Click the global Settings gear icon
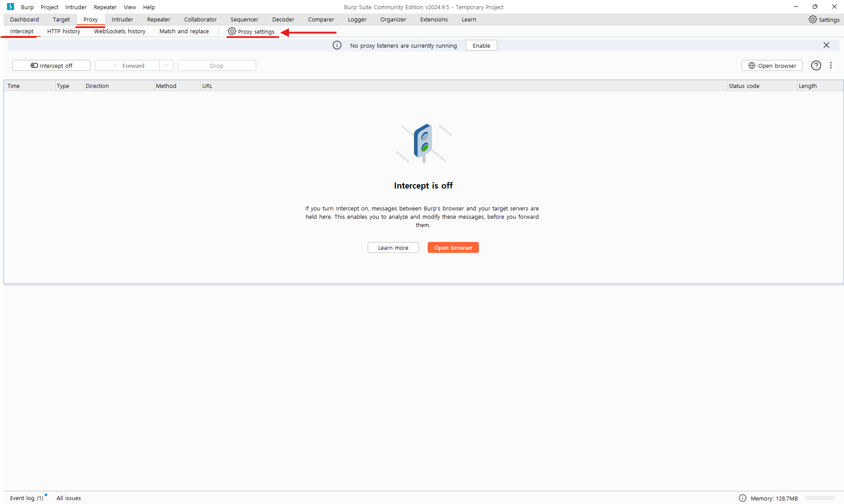Screen dimensions: 844x504 812,19
